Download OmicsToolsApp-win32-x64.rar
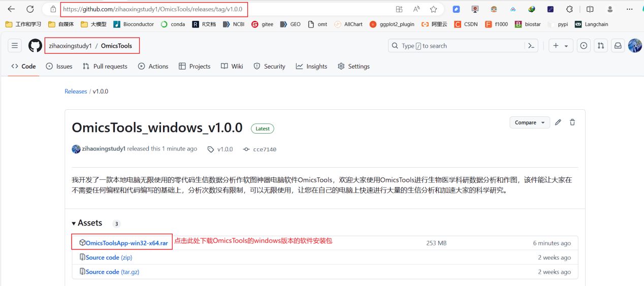The width and height of the screenshot is (644, 286). coord(126,243)
